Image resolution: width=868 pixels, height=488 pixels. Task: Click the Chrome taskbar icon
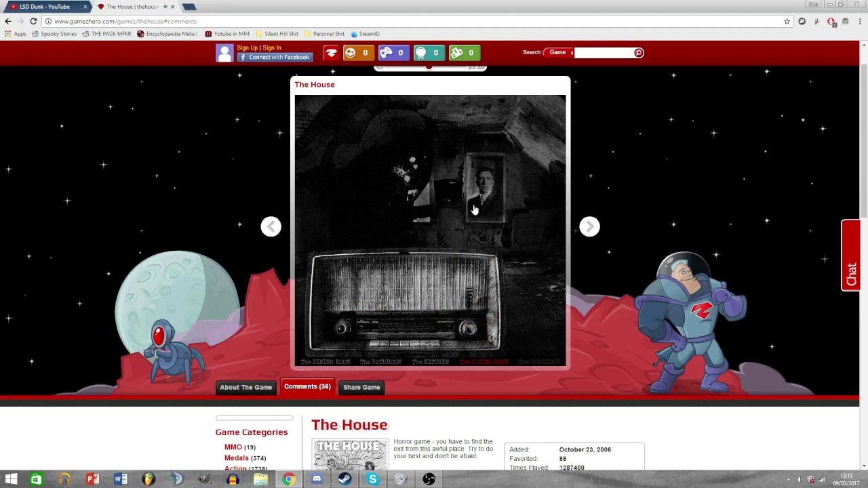[x=289, y=479]
